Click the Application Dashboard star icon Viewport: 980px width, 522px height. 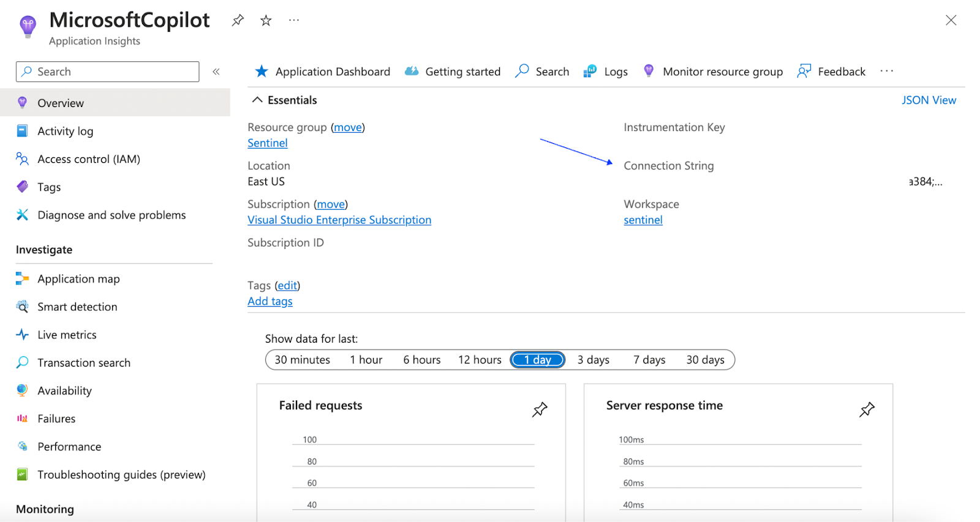click(x=262, y=72)
